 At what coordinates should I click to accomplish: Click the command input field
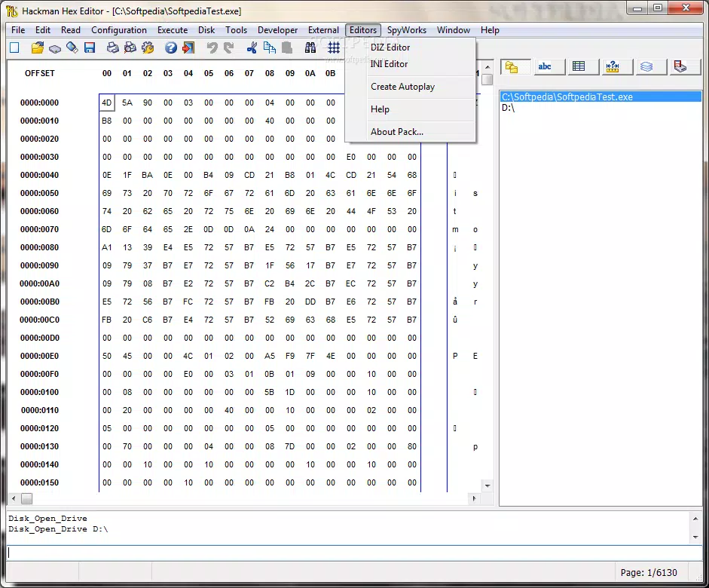click(x=354, y=553)
